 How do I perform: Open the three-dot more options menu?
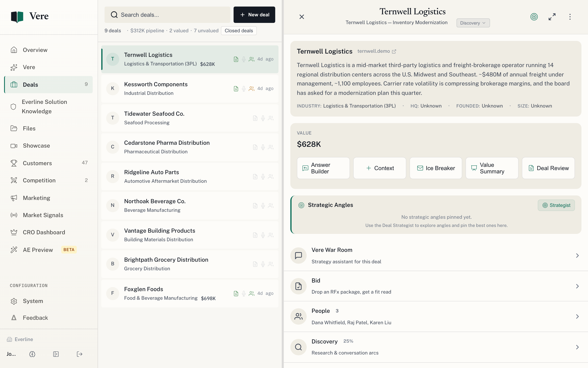[570, 17]
